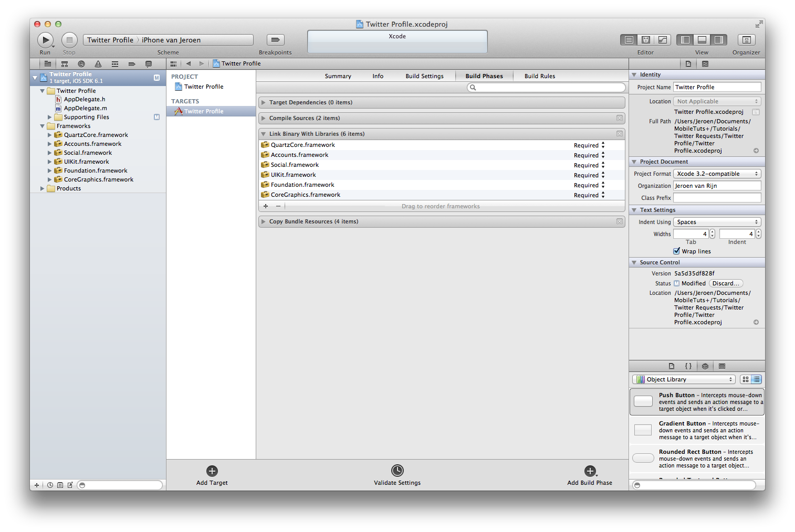
Task: Click Validate Settings
Action: (397, 475)
